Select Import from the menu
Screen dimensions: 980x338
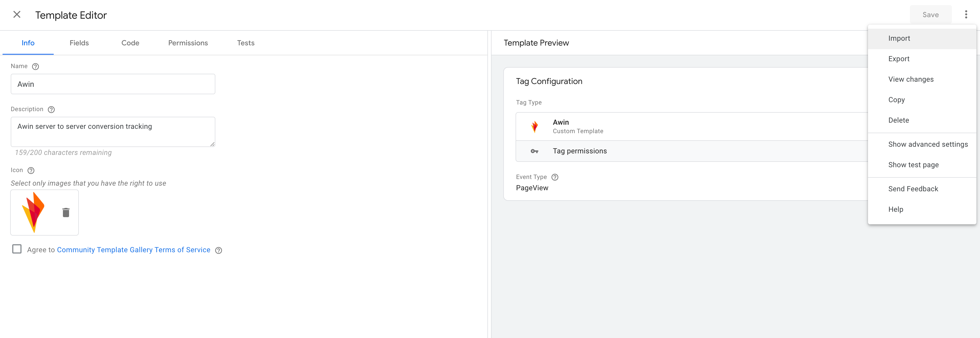(922, 38)
